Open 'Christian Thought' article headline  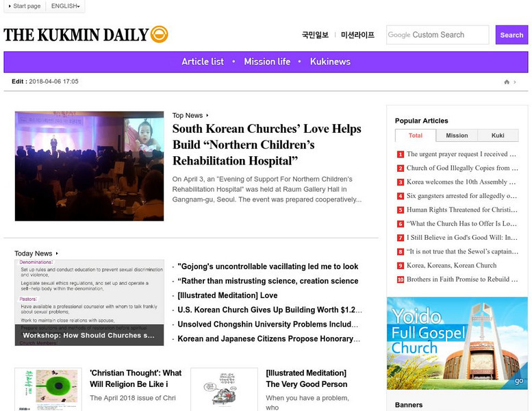pos(136,378)
